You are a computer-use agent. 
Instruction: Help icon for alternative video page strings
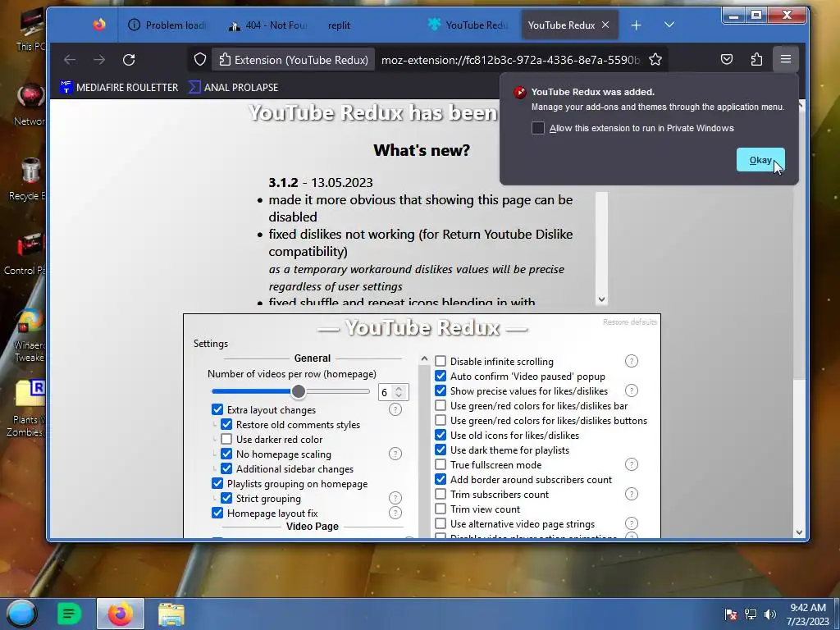point(632,524)
